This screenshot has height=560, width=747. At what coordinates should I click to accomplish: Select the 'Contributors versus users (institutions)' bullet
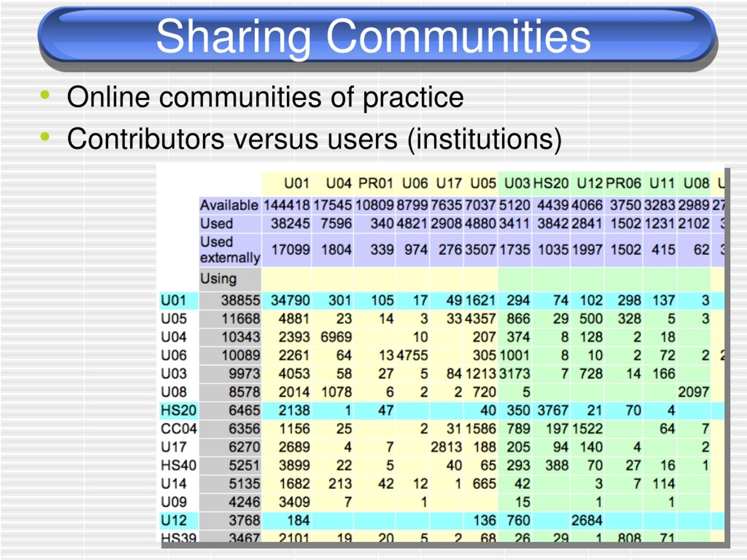point(314,139)
